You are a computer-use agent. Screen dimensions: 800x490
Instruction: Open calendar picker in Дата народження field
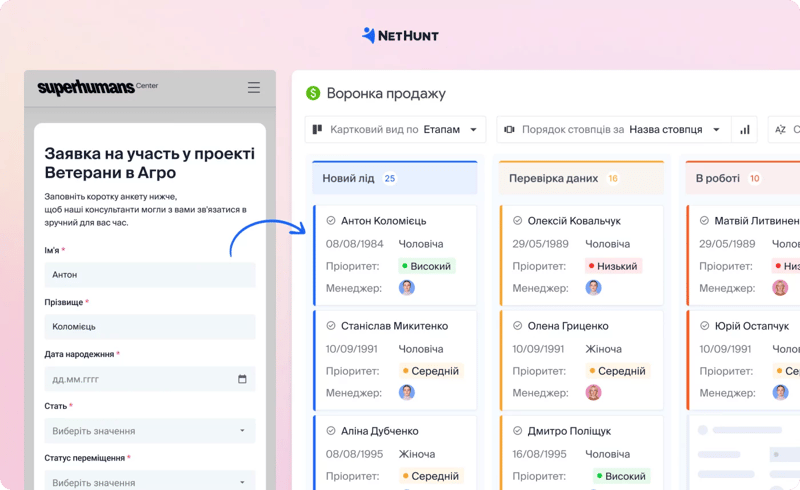tap(242, 379)
